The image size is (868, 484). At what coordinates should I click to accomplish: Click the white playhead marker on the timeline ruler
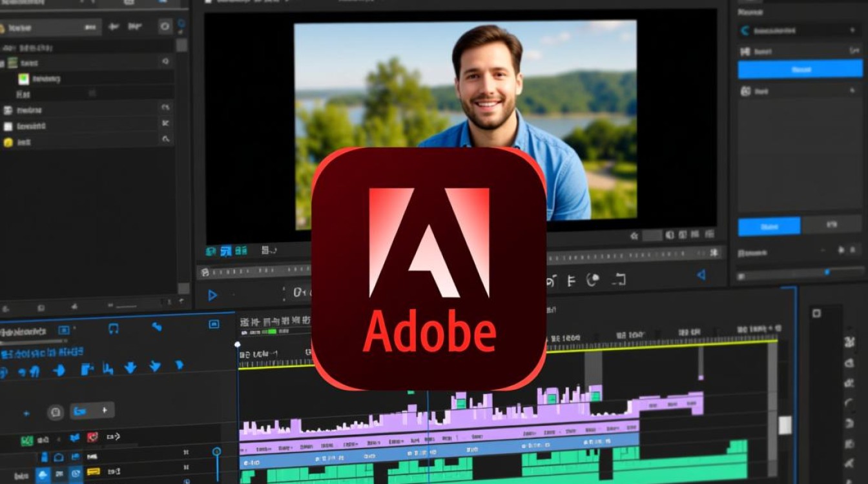pyautogui.click(x=237, y=345)
